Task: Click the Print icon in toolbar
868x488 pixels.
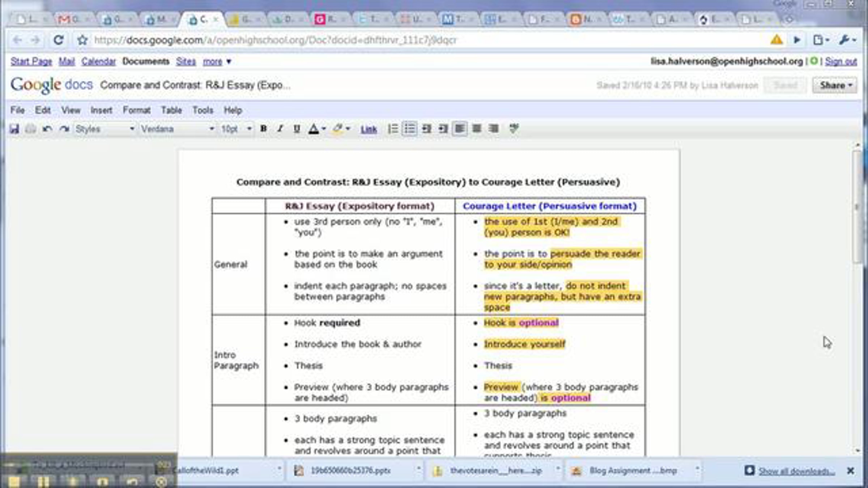Action: tap(31, 129)
